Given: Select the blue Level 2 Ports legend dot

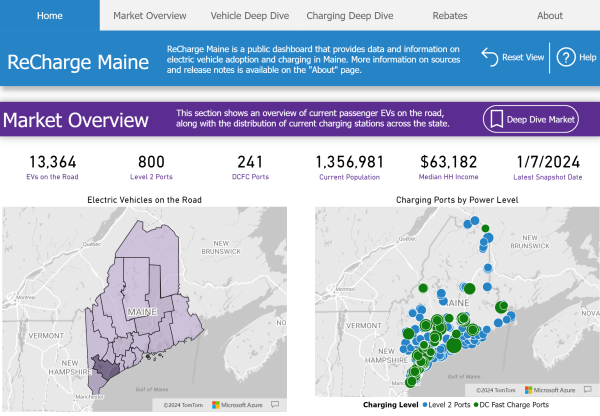Looking at the screenshot, I should [425, 405].
